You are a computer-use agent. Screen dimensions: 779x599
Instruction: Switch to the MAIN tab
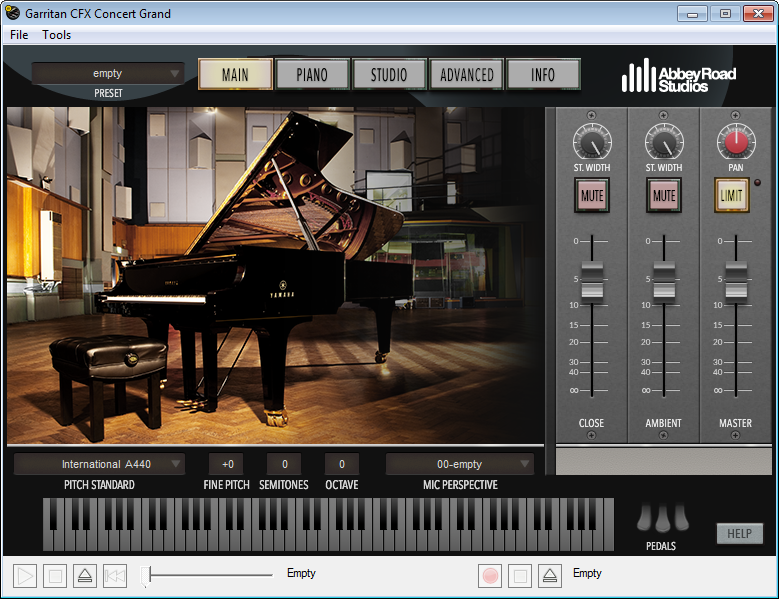pos(235,75)
